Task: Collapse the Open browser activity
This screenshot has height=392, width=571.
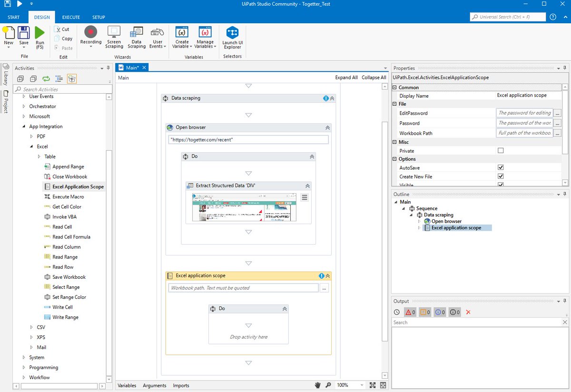Action: [x=327, y=127]
